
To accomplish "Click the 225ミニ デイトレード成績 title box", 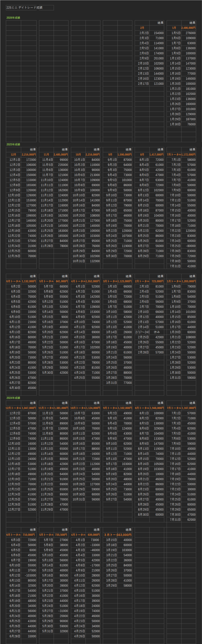I will [30, 8].
